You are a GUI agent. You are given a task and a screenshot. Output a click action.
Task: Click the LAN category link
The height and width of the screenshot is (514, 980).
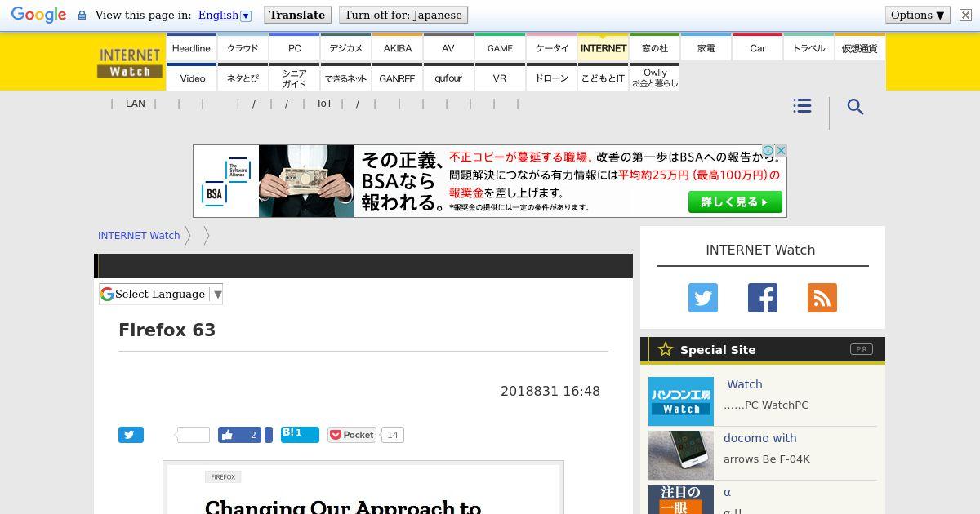tap(136, 104)
